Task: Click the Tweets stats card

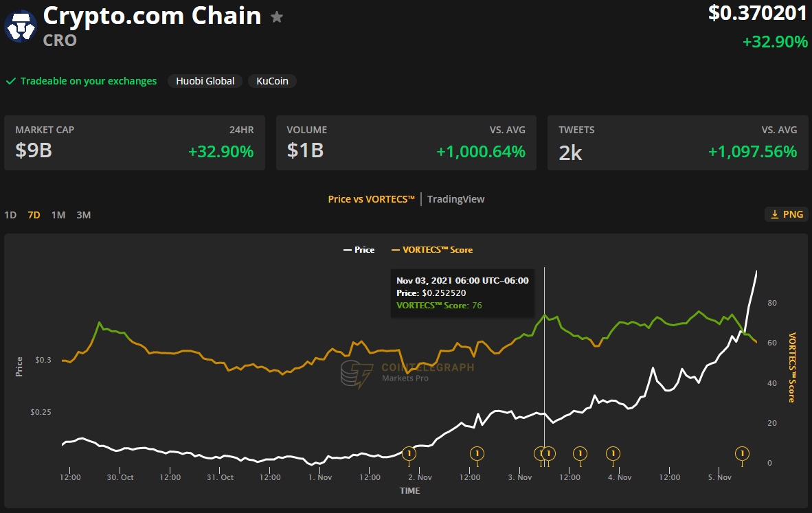Action: 678,143
